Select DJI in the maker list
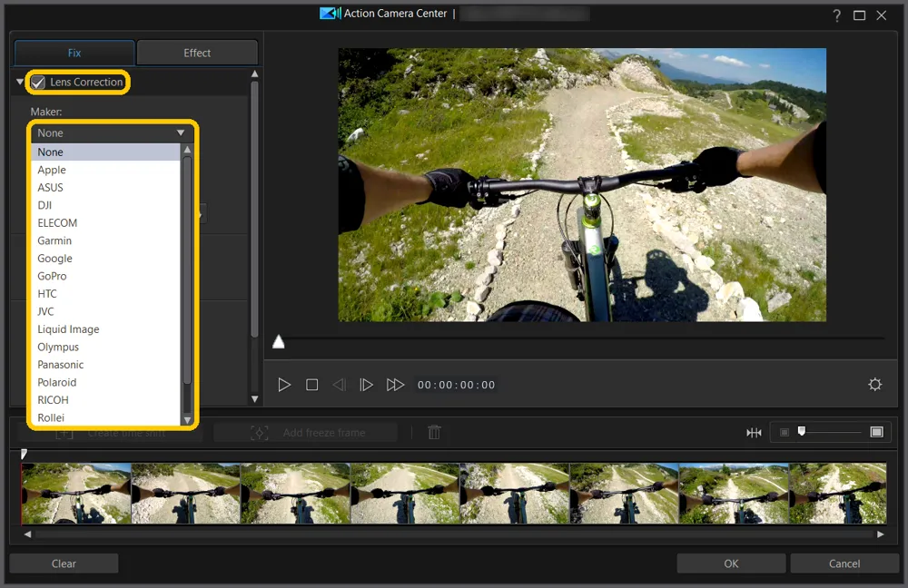 [x=106, y=205]
